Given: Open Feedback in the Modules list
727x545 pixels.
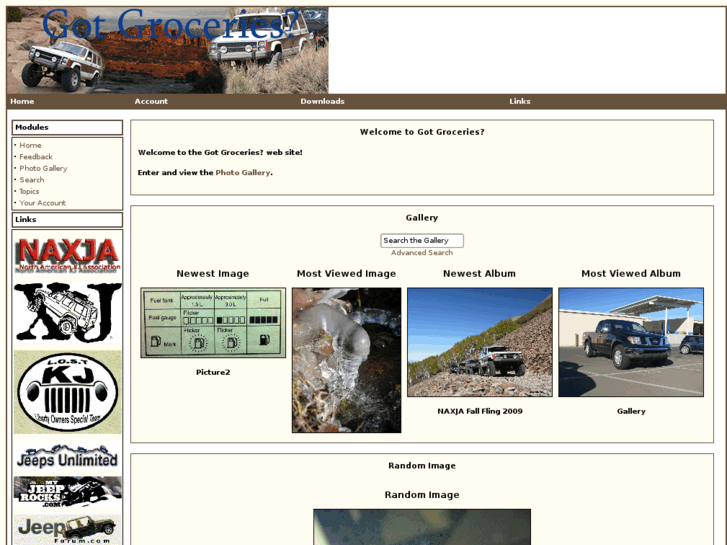Looking at the screenshot, I should 36,157.
